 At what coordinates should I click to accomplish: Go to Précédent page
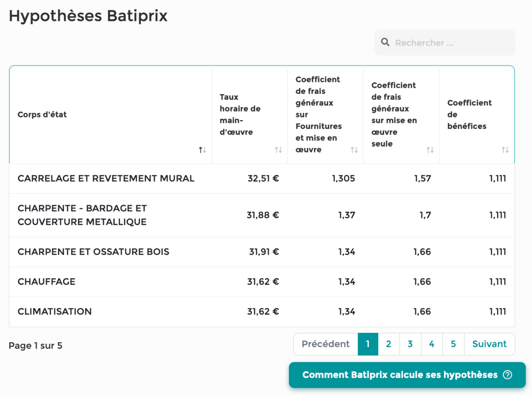(326, 344)
